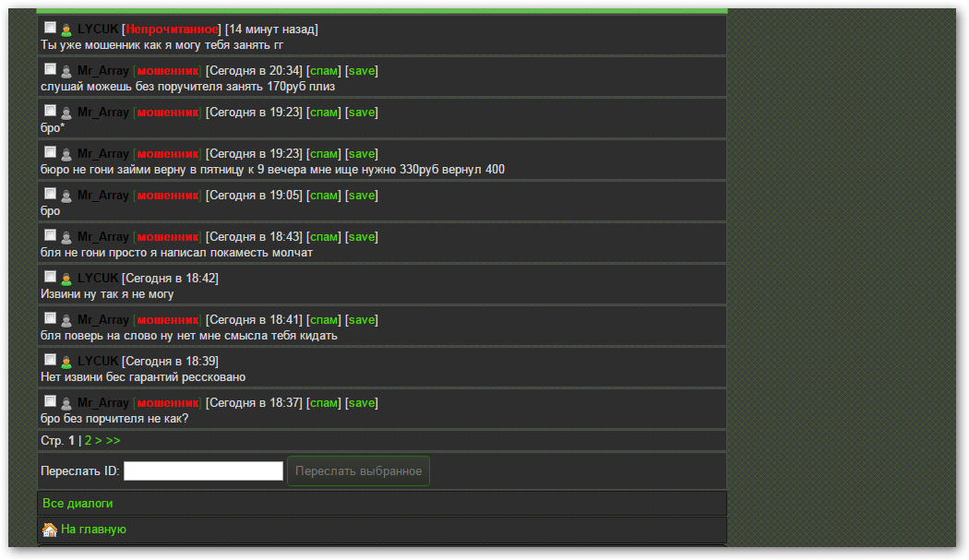This screenshot has width=969, height=560.
Task: Click Mr_Array name above 'бюро не гони'
Action: click(x=103, y=153)
